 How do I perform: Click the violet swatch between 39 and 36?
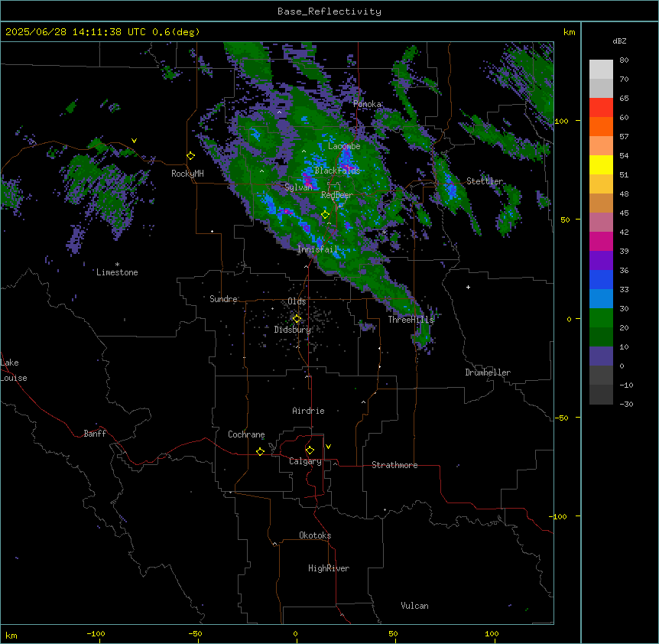click(601, 261)
